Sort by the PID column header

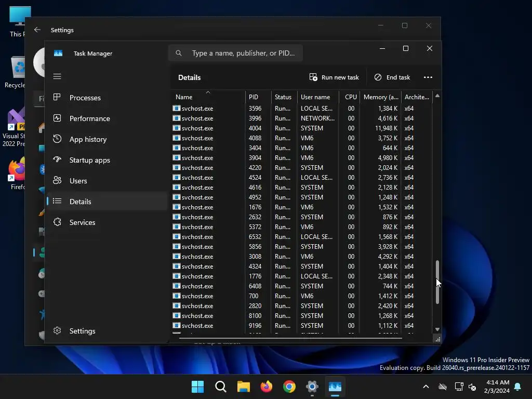pyautogui.click(x=258, y=97)
